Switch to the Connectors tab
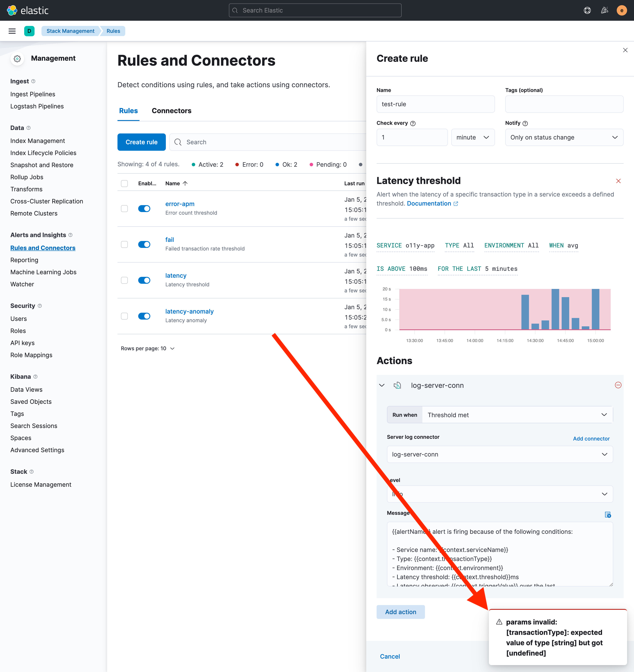Screen dimensions: 634x672 (172, 111)
